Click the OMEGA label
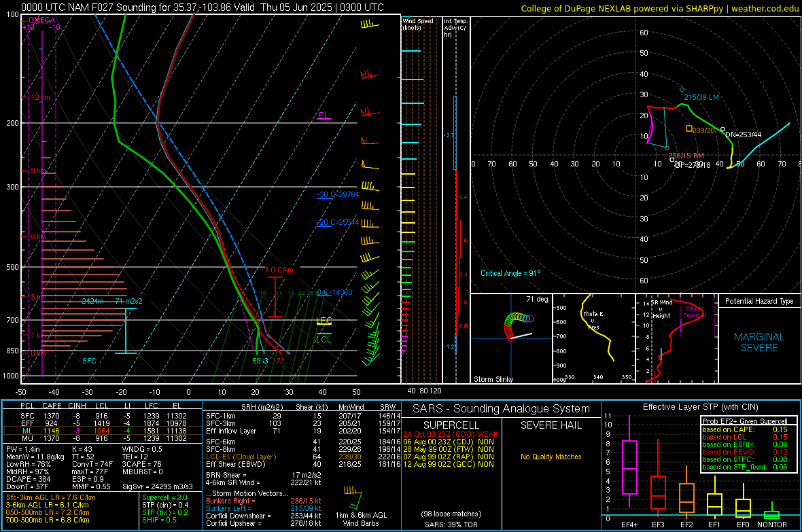802x532 pixels. click(42, 20)
